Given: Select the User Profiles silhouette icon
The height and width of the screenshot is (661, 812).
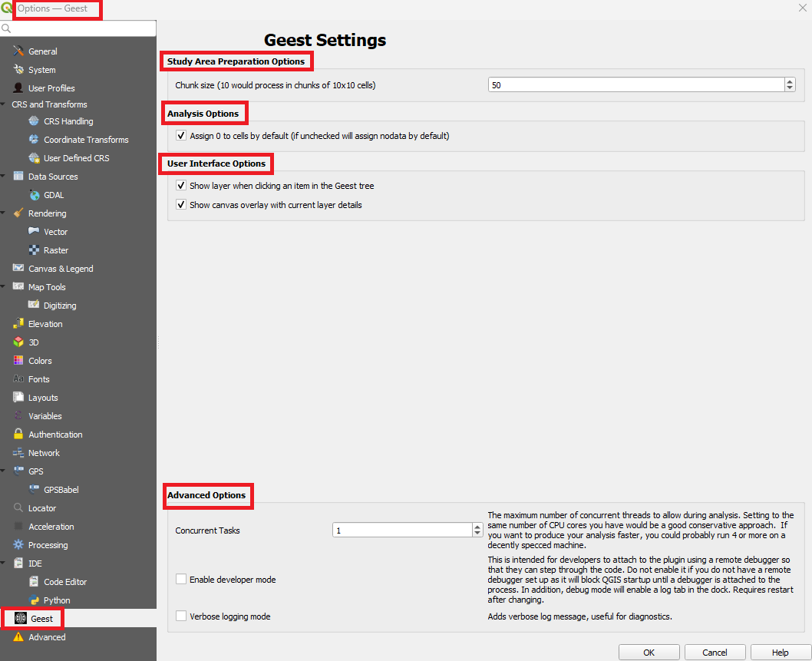Looking at the screenshot, I should click(18, 88).
